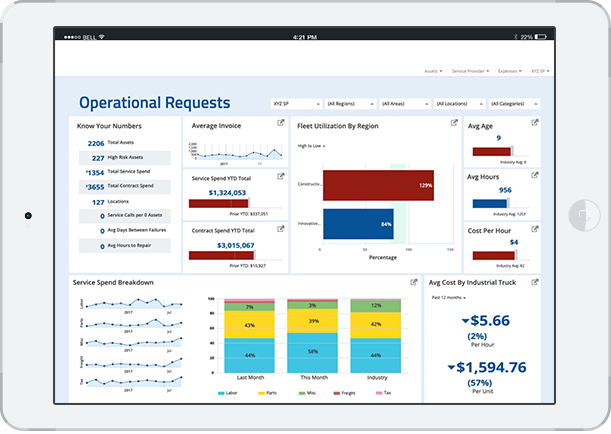
Task: Click the Labor legend swatch
Action: [x=221, y=393]
